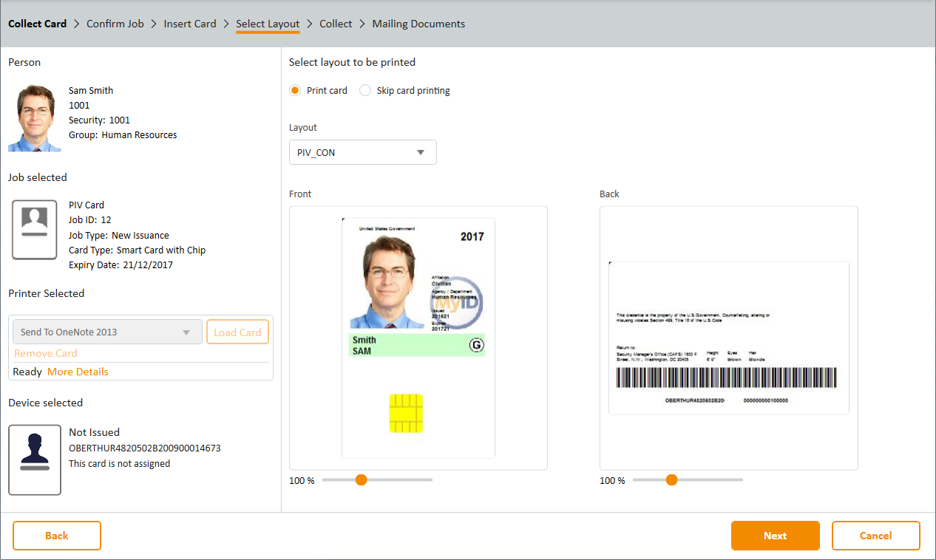The height and width of the screenshot is (560, 936).
Task: Expand the Send To OneNote 2013 printer list
Action: pyautogui.click(x=107, y=332)
